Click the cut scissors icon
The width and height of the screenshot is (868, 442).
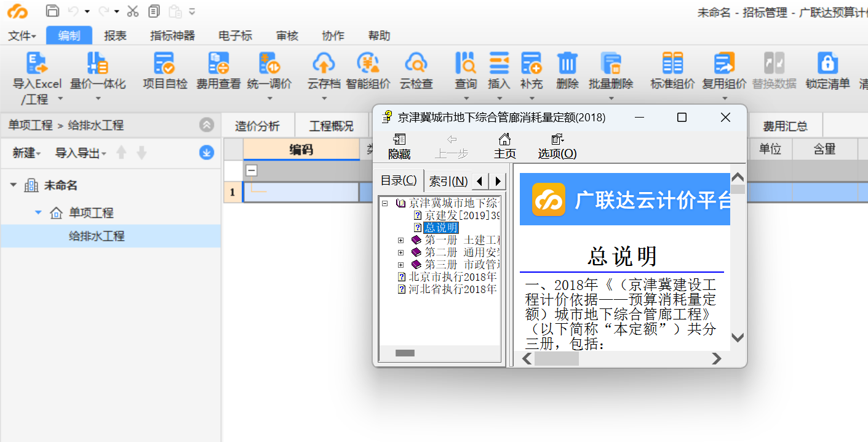(133, 11)
